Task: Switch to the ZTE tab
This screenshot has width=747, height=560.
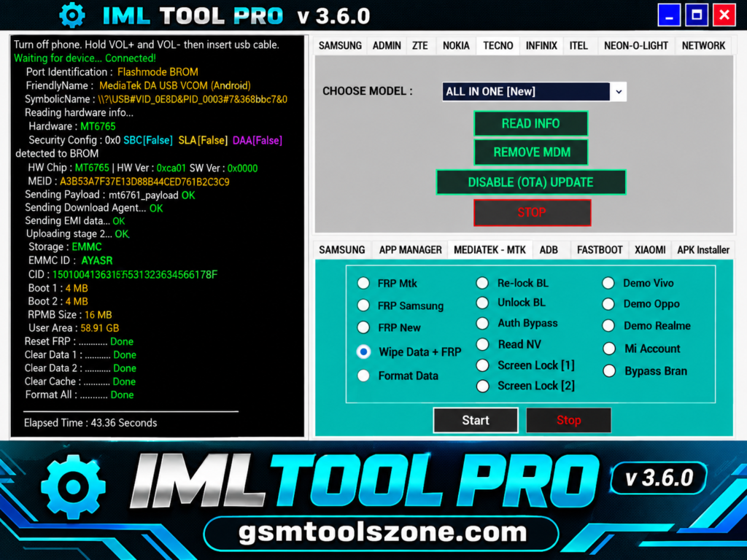Action: click(x=419, y=46)
